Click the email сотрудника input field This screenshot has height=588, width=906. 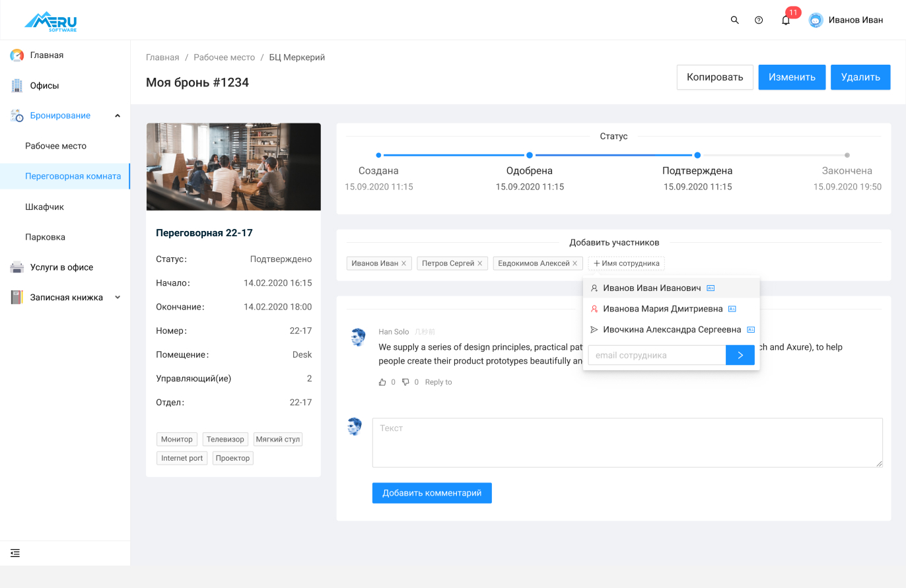point(657,355)
